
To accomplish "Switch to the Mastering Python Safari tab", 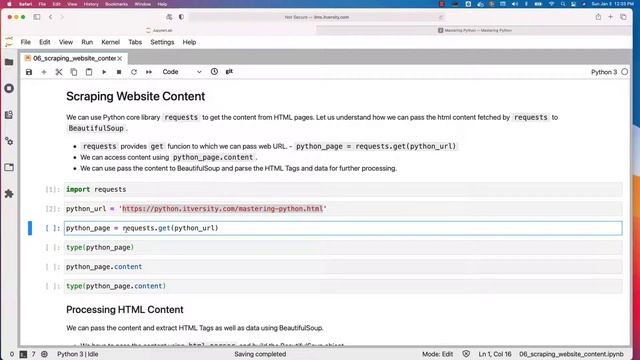I will 474,30.
